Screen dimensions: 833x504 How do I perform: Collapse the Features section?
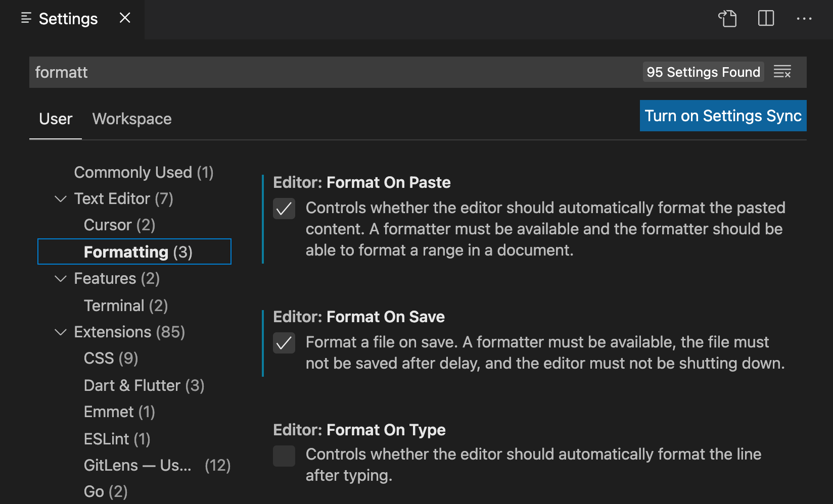(60, 278)
